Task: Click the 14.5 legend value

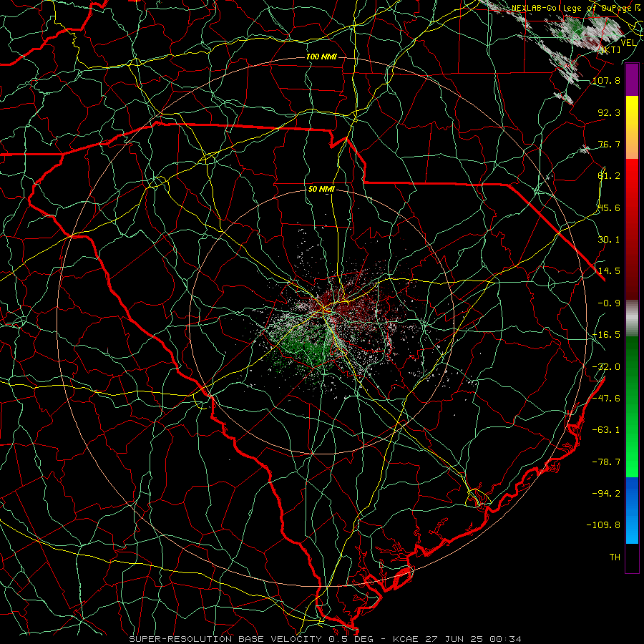Action: point(609,271)
